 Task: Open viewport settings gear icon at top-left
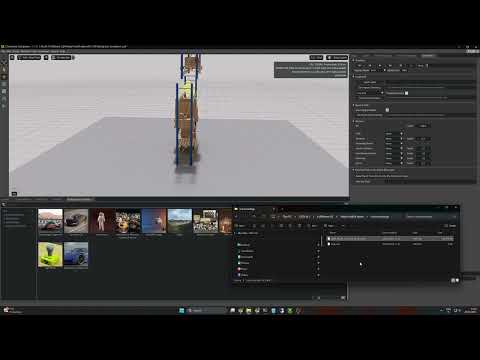12,58
